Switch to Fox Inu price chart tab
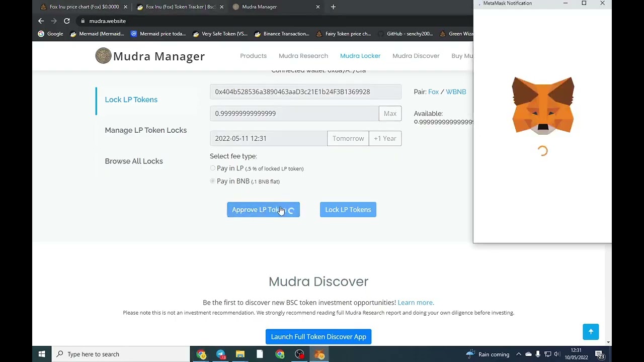 click(x=83, y=7)
